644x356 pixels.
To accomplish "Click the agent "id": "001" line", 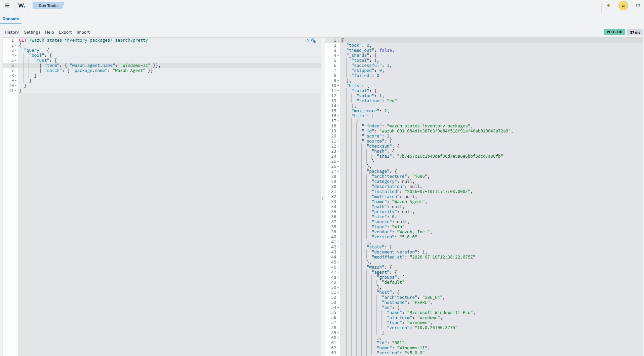I will tap(392, 343).
